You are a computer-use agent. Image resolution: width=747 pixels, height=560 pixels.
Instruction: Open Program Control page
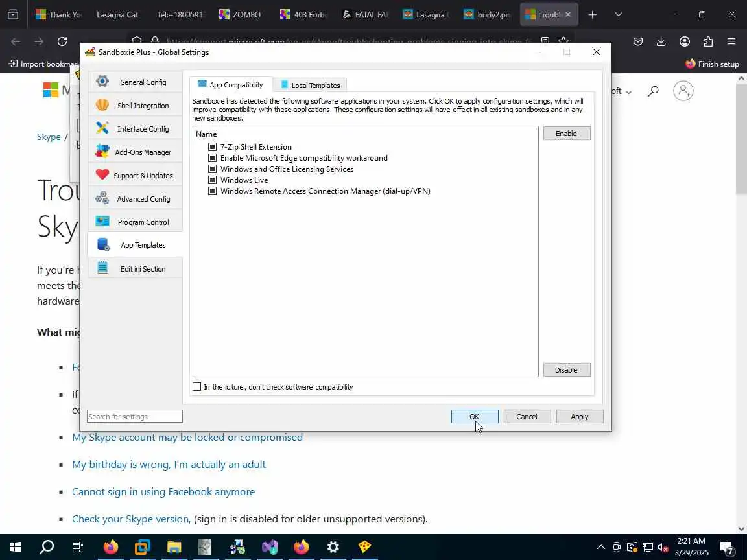tap(136, 222)
